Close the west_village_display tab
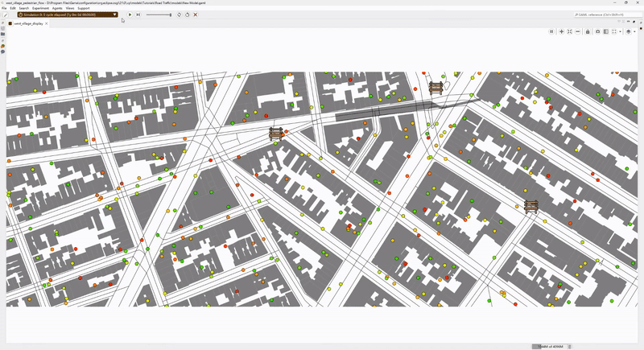644x350 pixels. (47, 23)
